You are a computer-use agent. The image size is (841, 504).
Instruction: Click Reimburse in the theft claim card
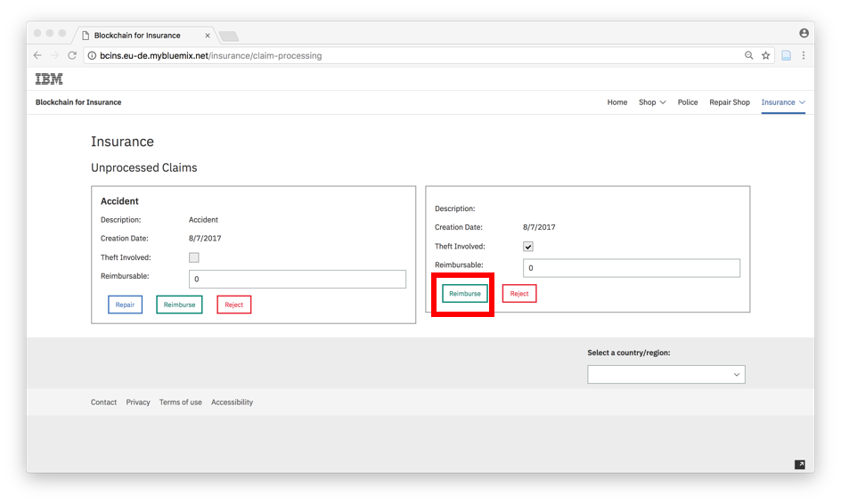(465, 294)
